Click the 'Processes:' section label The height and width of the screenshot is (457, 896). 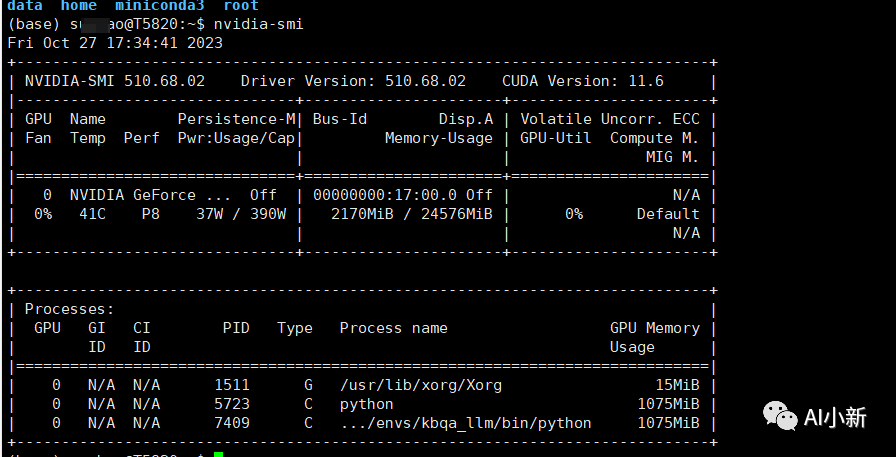(70, 309)
